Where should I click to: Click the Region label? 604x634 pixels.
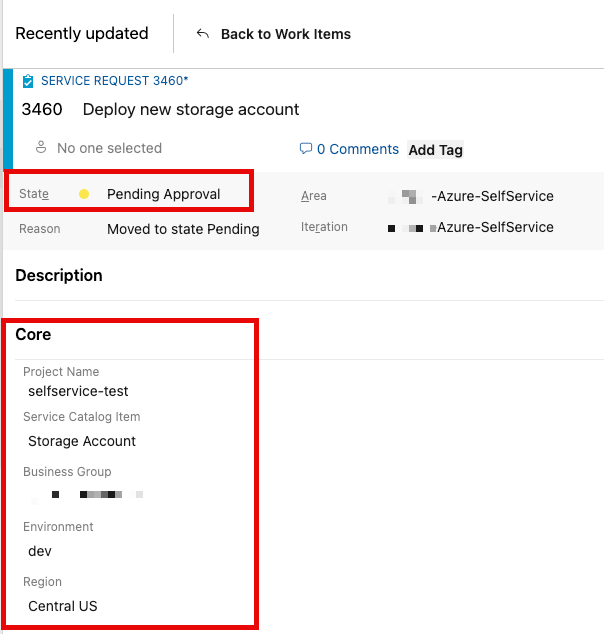pos(42,581)
